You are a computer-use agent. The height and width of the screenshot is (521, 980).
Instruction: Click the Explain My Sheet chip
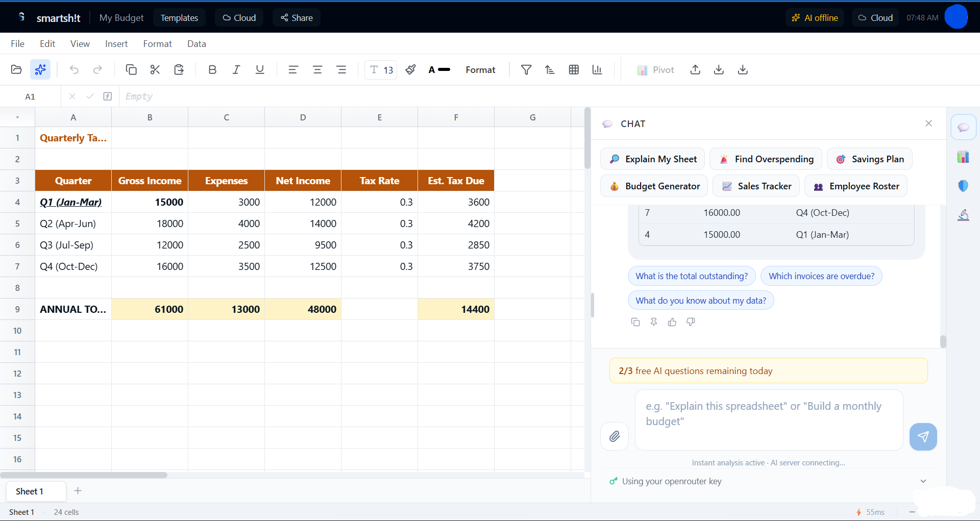[652, 159]
